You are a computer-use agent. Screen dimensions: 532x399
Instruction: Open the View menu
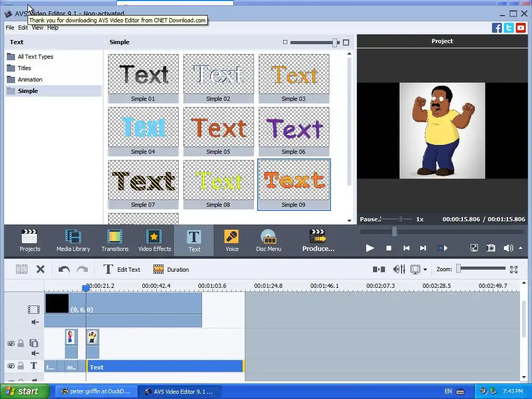tap(37, 28)
